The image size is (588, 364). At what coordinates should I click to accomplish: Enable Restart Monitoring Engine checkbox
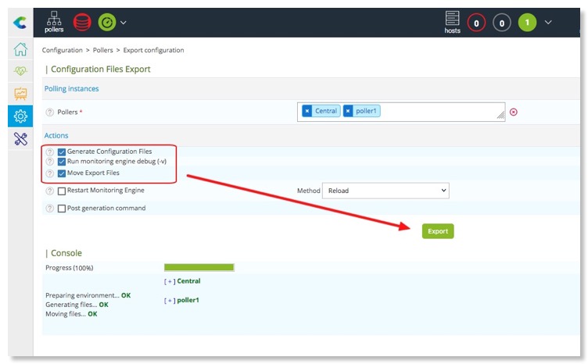[62, 191]
